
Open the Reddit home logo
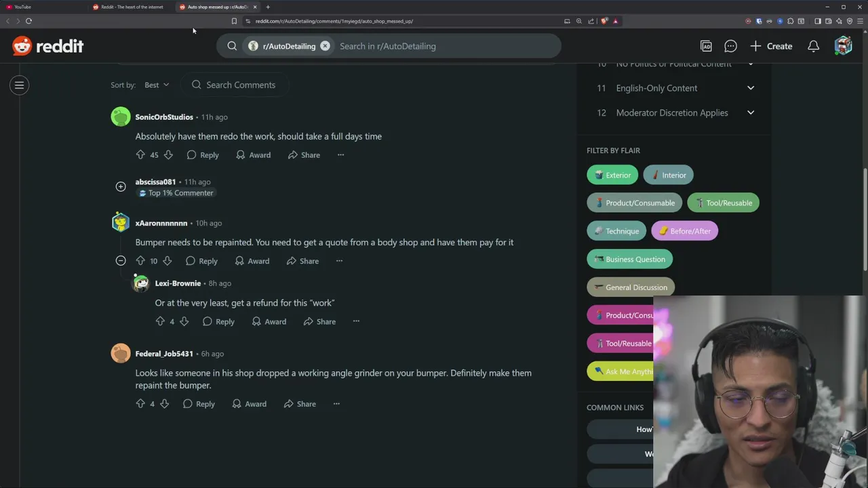47,46
